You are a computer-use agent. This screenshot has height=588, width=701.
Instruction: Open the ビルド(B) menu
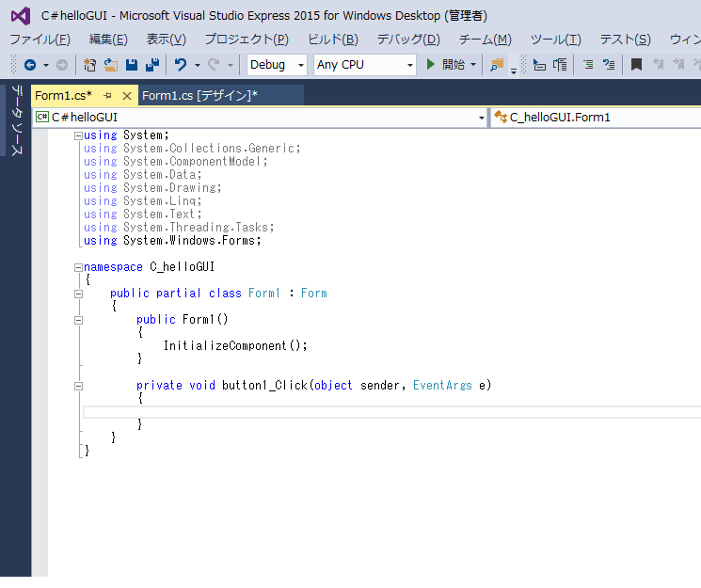click(333, 40)
